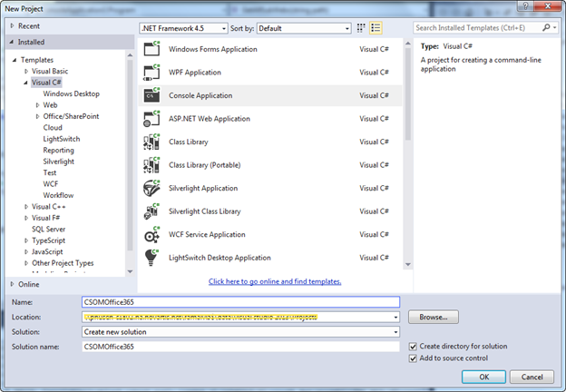Select Cloud template category
The width and height of the screenshot is (566, 392).
coord(53,127)
